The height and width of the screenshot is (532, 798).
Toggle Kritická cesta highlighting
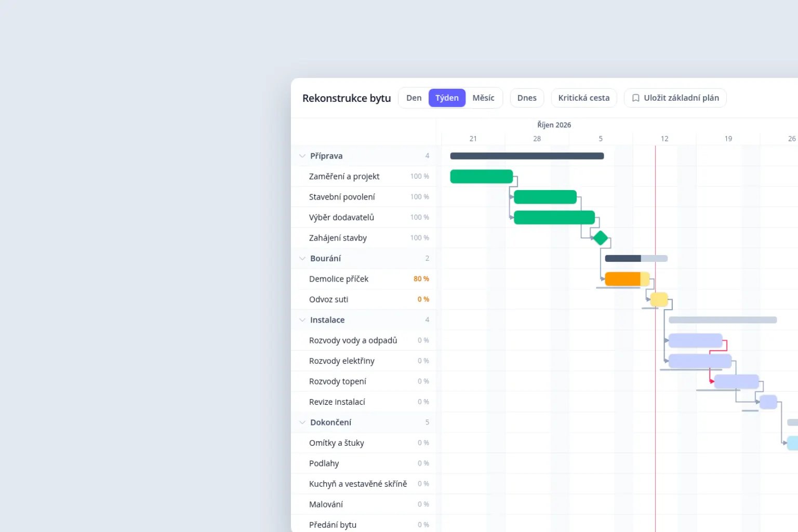[584, 98]
